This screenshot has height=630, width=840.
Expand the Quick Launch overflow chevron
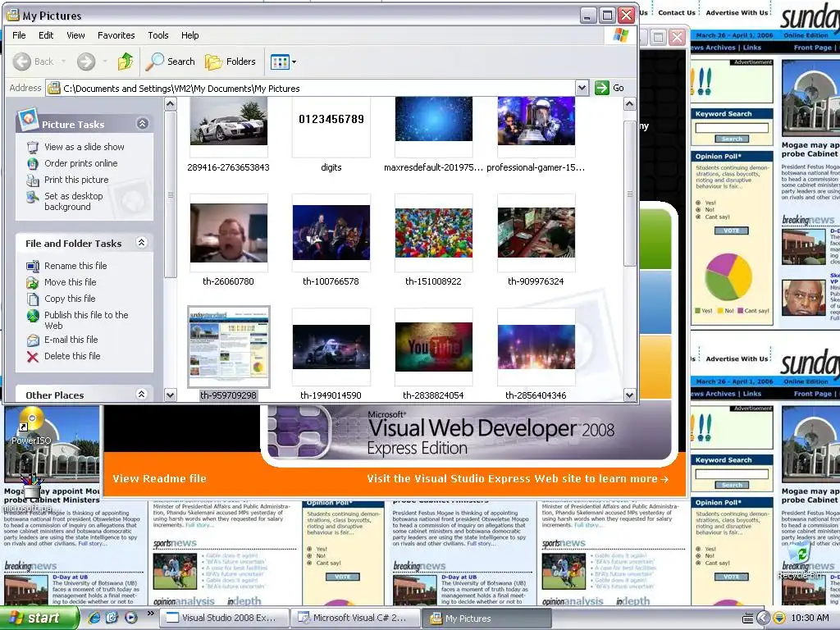pyautogui.click(x=151, y=614)
